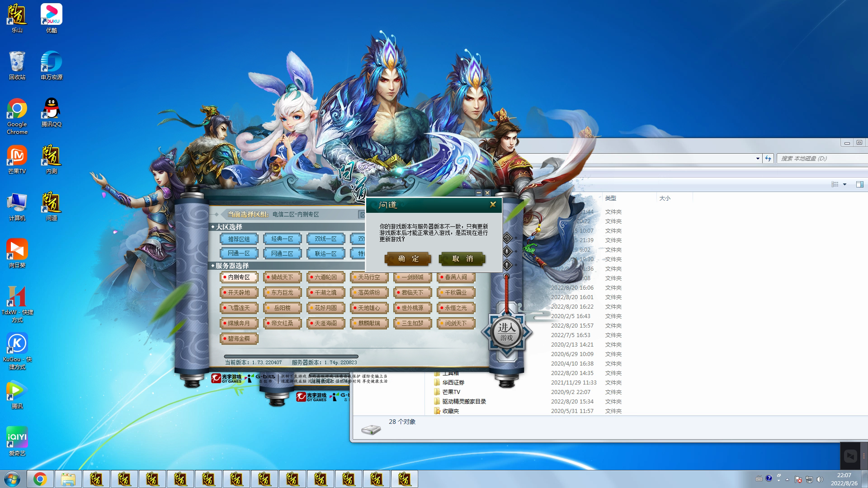
Task: Click the round 进入游戏 button
Action: click(506, 333)
